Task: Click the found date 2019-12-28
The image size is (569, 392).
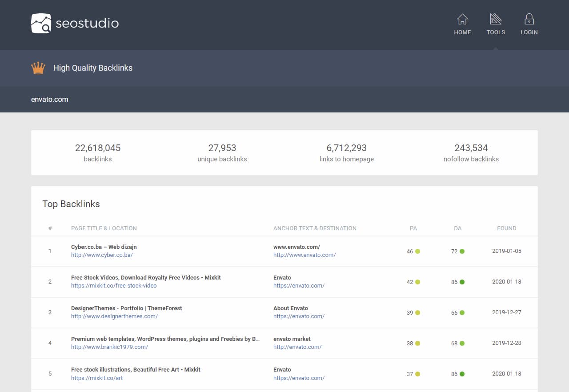Action: pyautogui.click(x=507, y=343)
